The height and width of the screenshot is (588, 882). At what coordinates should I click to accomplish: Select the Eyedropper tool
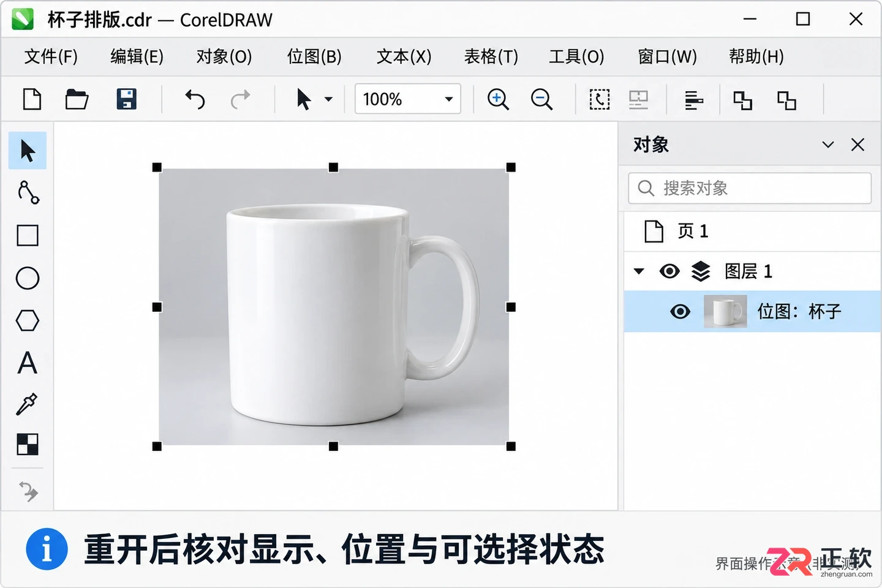(x=27, y=404)
